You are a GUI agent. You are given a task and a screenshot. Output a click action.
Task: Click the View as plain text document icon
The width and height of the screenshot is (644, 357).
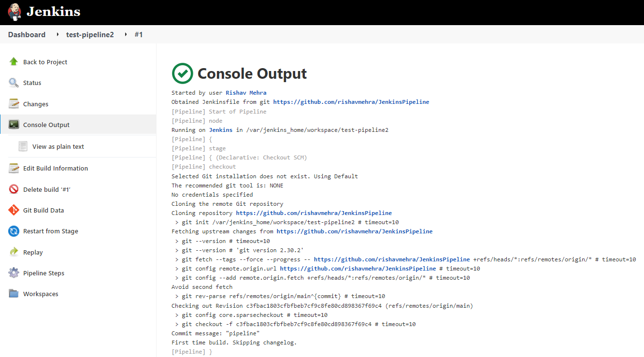(23, 146)
